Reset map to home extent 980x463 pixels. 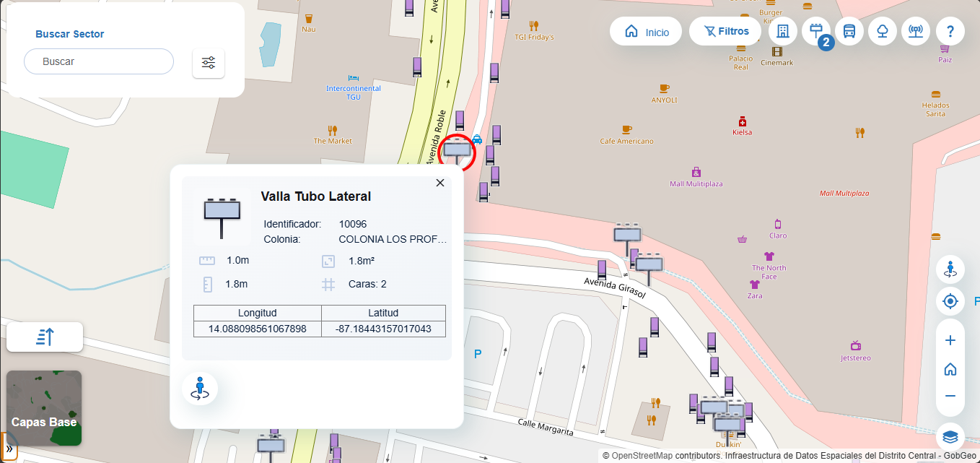pos(950,368)
